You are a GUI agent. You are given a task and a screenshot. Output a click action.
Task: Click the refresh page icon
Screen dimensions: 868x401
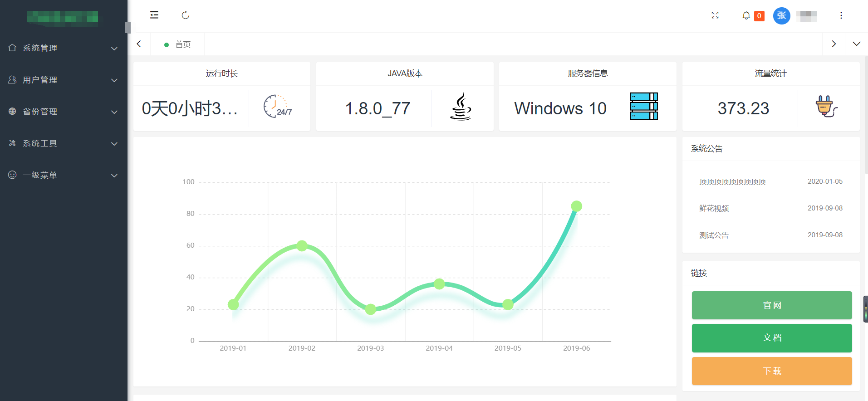186,15
